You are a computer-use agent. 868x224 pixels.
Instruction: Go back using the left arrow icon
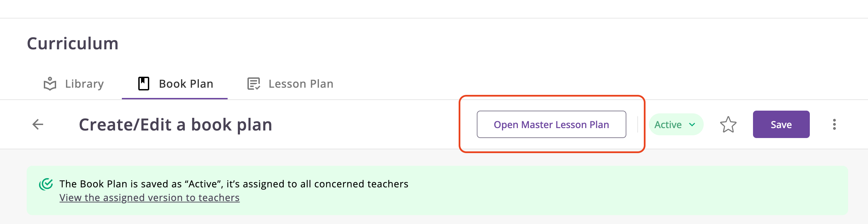pos(38,124)
